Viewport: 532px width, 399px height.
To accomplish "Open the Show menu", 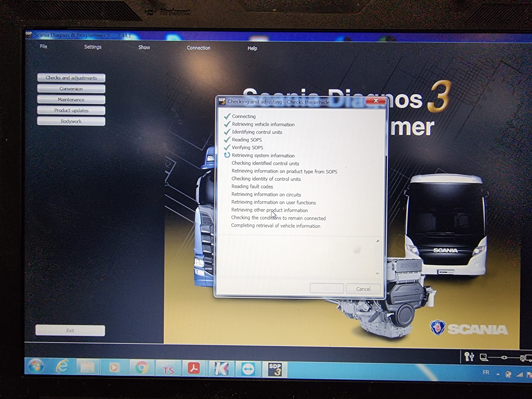I will click(x=144, y=47).
